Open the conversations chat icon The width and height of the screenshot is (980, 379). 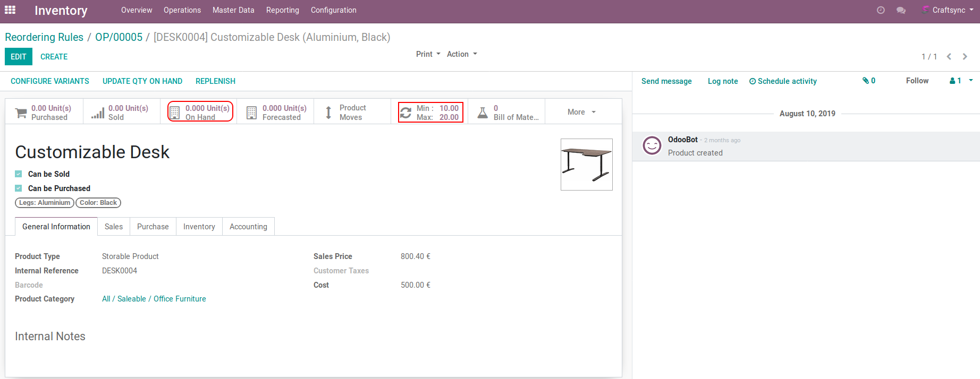click(x=901, y=10)
